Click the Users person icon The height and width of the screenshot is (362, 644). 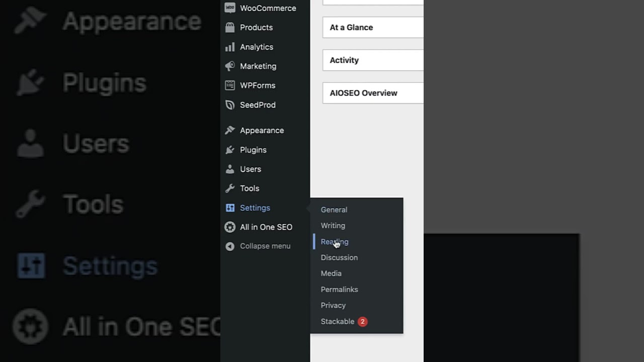click(x=230, y=169)
